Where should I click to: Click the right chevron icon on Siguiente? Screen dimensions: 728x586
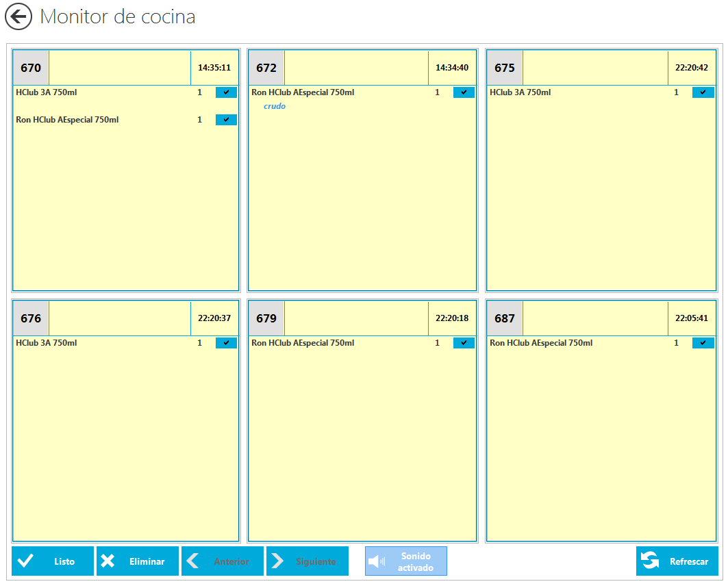[279, 561]
